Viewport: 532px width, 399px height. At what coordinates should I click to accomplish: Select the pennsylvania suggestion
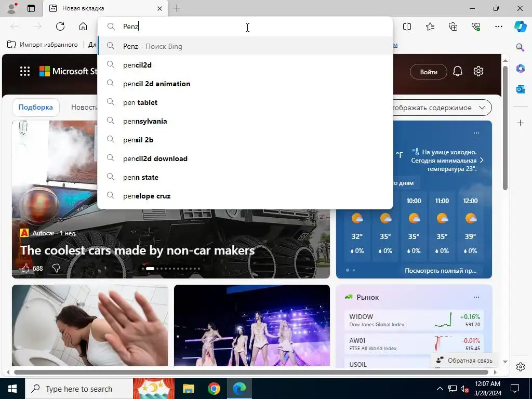[x=245, y=121]
